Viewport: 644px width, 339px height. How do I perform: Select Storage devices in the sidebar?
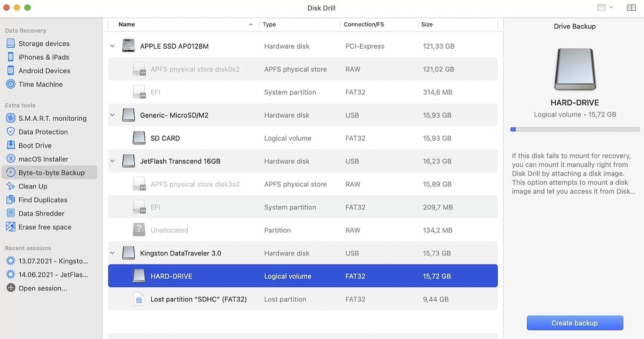pyautogui.click(x=44, y=44)
